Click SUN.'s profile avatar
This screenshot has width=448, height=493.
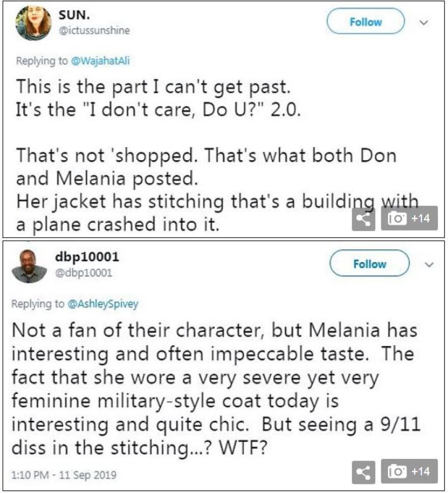tap(34, 23)
